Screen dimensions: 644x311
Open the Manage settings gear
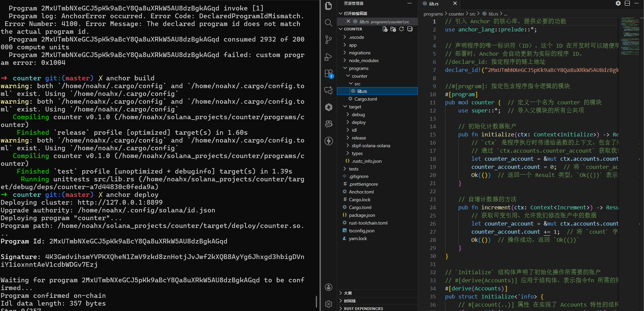[328, 304]
